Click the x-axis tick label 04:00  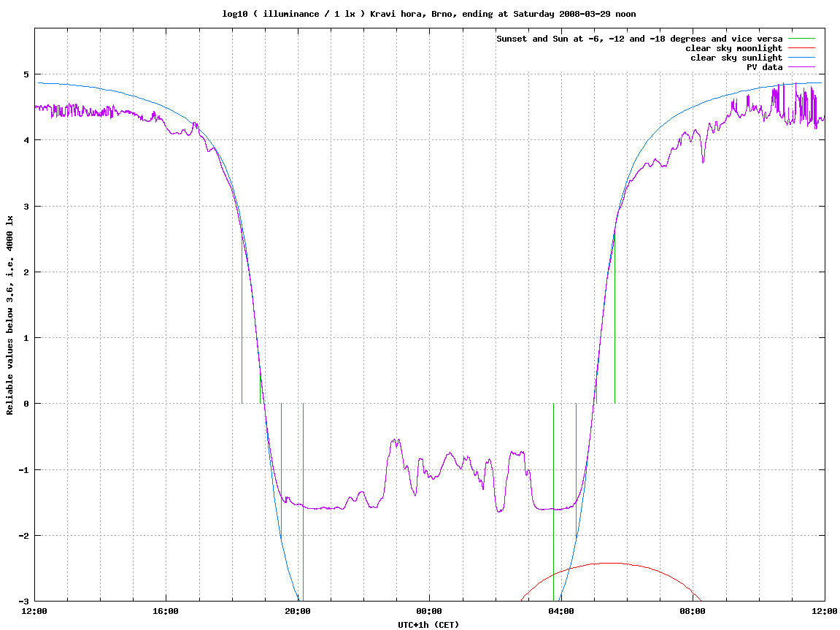[x=561, y=611]
